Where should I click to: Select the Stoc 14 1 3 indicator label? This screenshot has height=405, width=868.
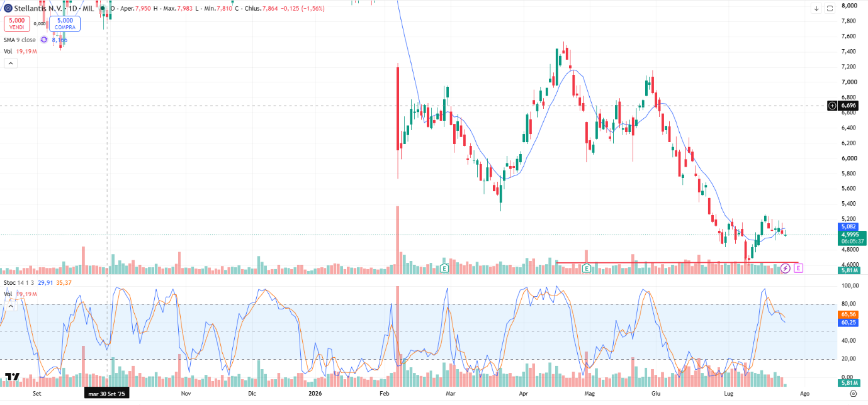18,283
